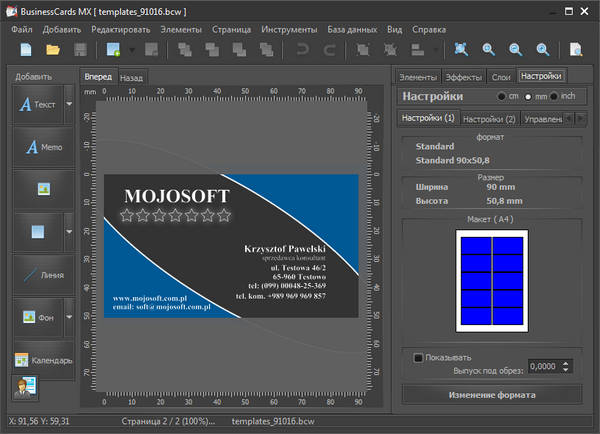The width and height of the screenshot is (600, 434).
Task: Select the Настройки (2) sub-tab
Action: [489, 119]
